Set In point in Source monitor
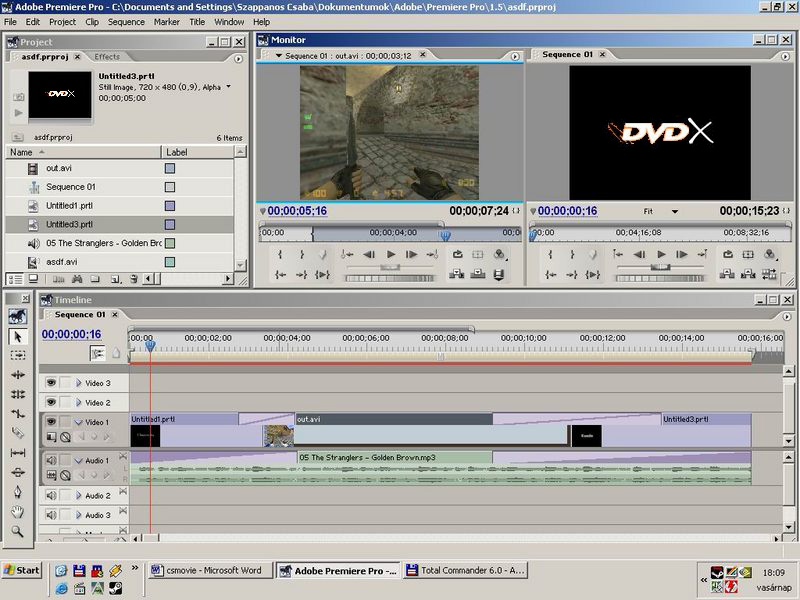This screenshot has height=600, width=800. (280, 254)
